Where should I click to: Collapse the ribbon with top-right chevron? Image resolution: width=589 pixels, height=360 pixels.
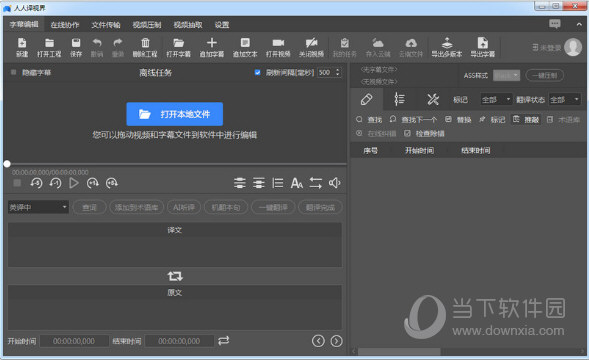pyautogui.click(x=579, y=24)
